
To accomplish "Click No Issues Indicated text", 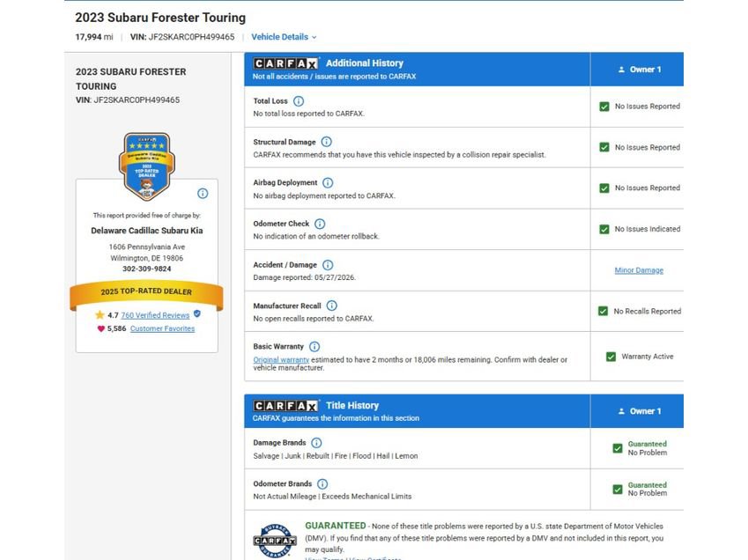I will (x=648, y=229).
